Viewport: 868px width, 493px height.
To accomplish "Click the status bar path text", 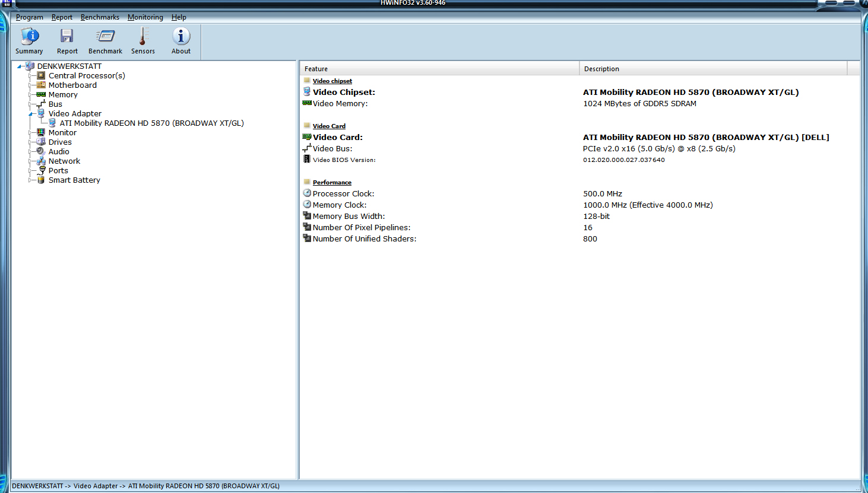I will tap(145, 486).
